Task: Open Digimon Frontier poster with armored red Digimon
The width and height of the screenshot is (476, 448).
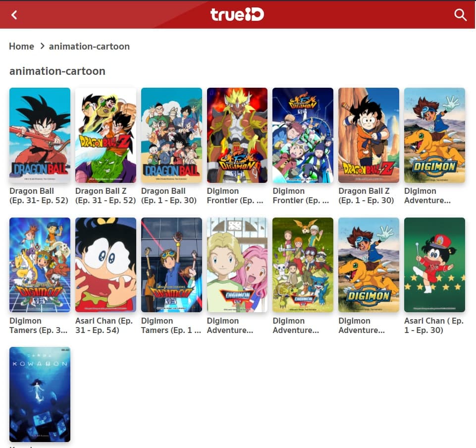Action: [x=237, y=135]
